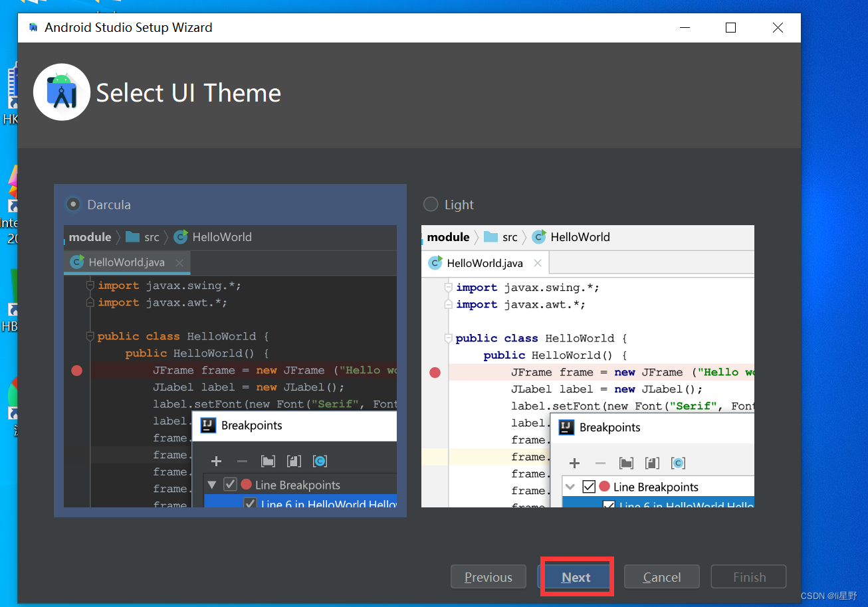Click HelloWorld.java tab in Darcula preview
The width and height of the screenshot is (868, 607).
(x=127, y=262)
